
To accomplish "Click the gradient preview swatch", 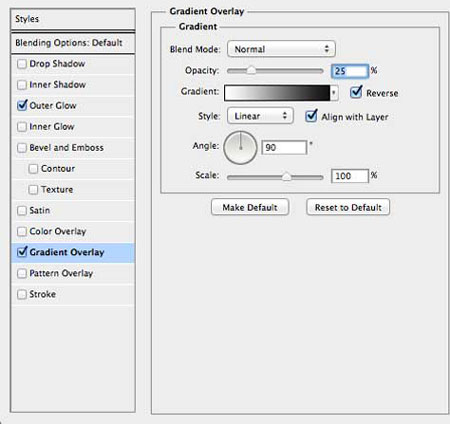I will point(277,93).
